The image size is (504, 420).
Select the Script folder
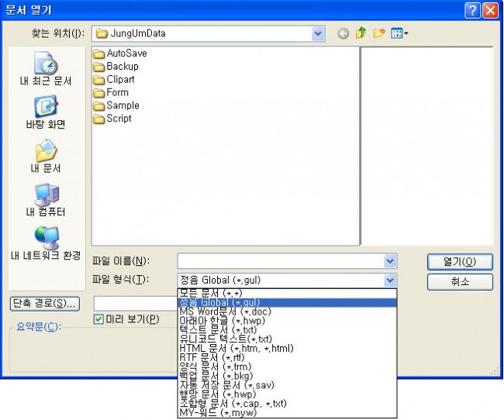pos(112,119)
